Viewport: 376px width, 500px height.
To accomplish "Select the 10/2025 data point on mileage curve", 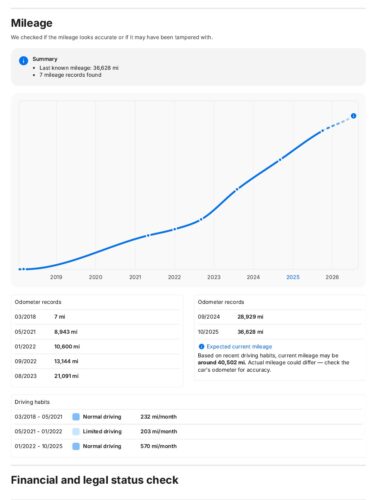I will 322,131.
